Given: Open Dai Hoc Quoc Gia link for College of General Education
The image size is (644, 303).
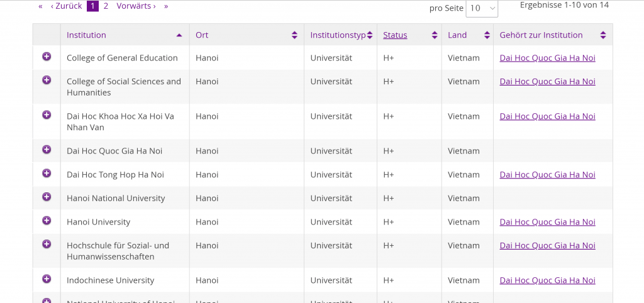Looking at the screenshot, I should tap(548, 58).
